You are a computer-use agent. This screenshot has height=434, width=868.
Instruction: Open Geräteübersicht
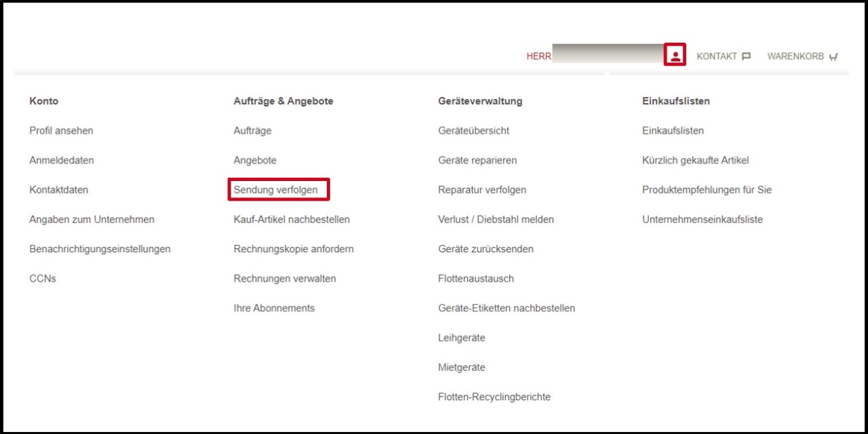tap(474, 131)
